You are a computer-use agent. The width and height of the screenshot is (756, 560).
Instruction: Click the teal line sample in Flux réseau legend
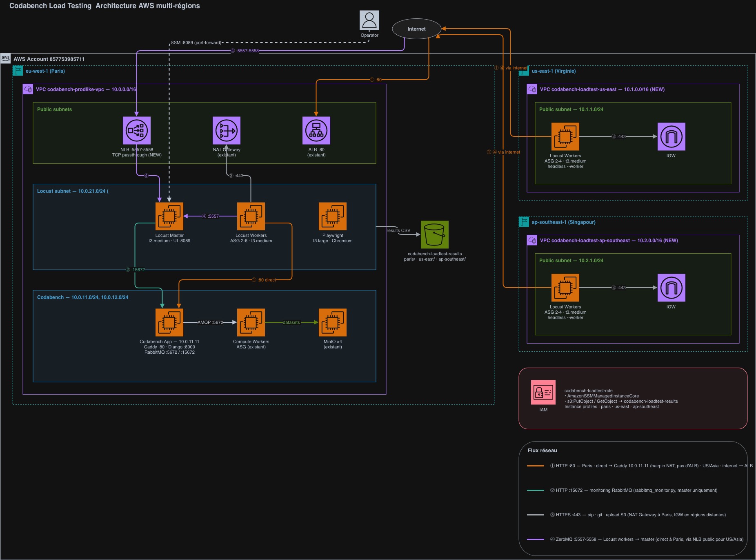536,490
